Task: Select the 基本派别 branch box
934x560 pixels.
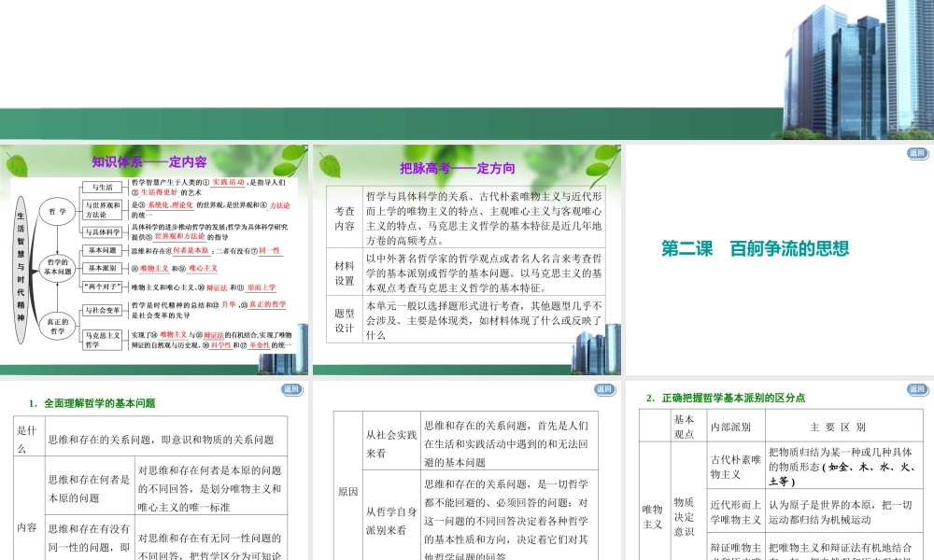Action: point(103,269)
